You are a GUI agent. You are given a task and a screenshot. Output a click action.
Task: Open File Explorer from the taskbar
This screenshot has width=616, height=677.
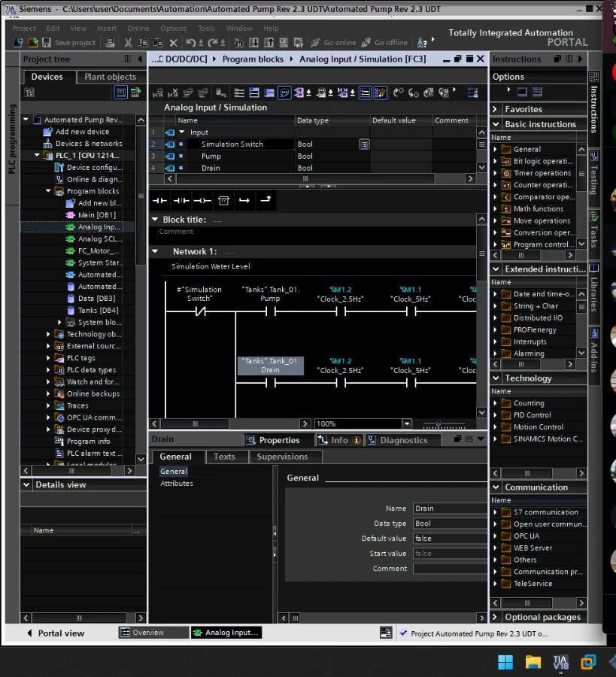click(x=533, y=662)
